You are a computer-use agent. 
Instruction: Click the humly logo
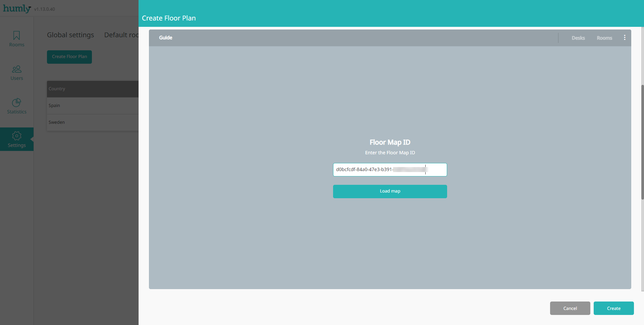(x=17, y=8)
